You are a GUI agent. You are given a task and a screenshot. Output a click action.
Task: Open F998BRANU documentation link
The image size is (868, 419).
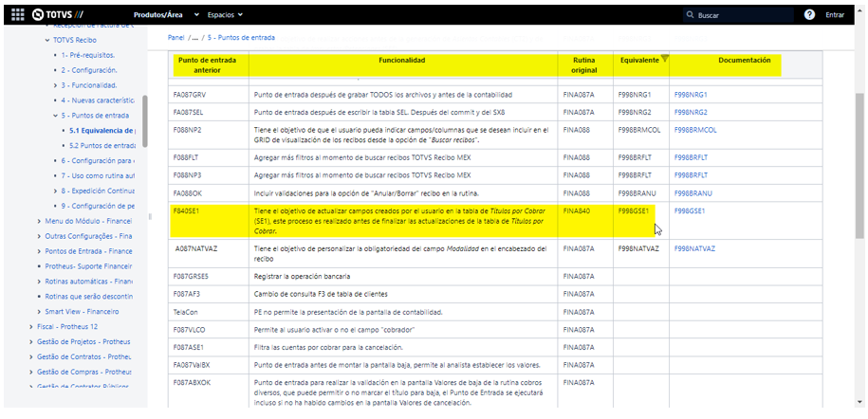(x=693, y=193)
